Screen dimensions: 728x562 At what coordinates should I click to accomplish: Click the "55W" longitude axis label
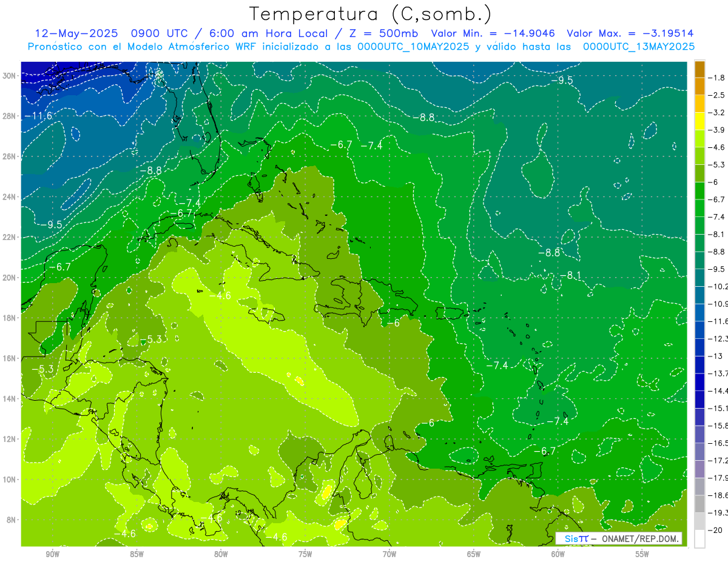pyautogui.click(x=642, y=554)
